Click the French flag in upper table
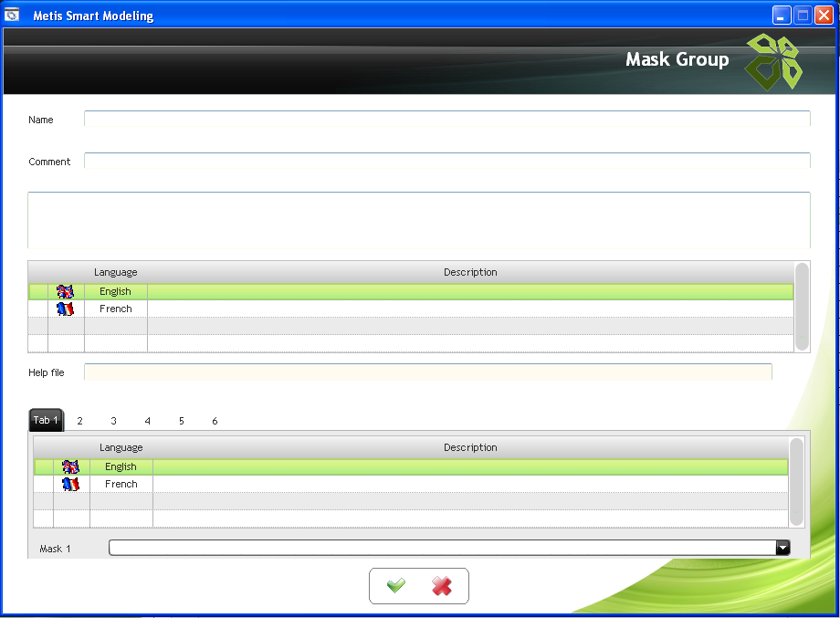 click(65, 309)
